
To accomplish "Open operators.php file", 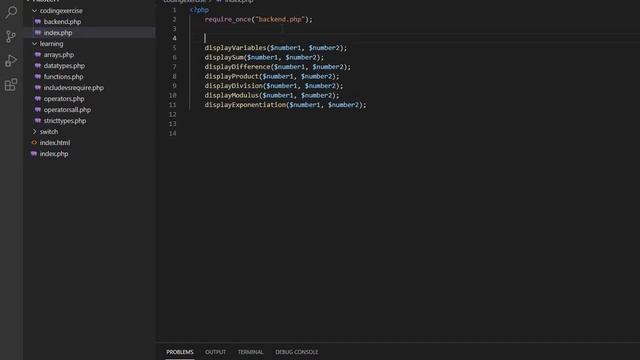I will coord(64,99).
